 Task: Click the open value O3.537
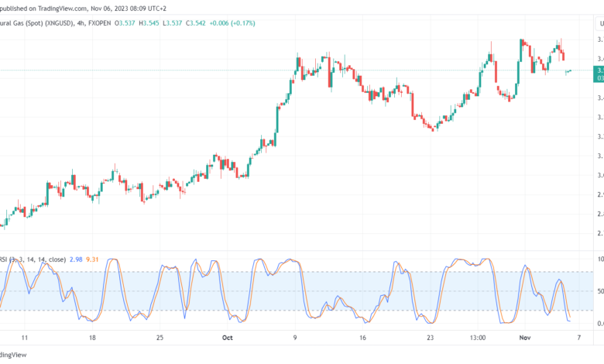tap(125, 23)
